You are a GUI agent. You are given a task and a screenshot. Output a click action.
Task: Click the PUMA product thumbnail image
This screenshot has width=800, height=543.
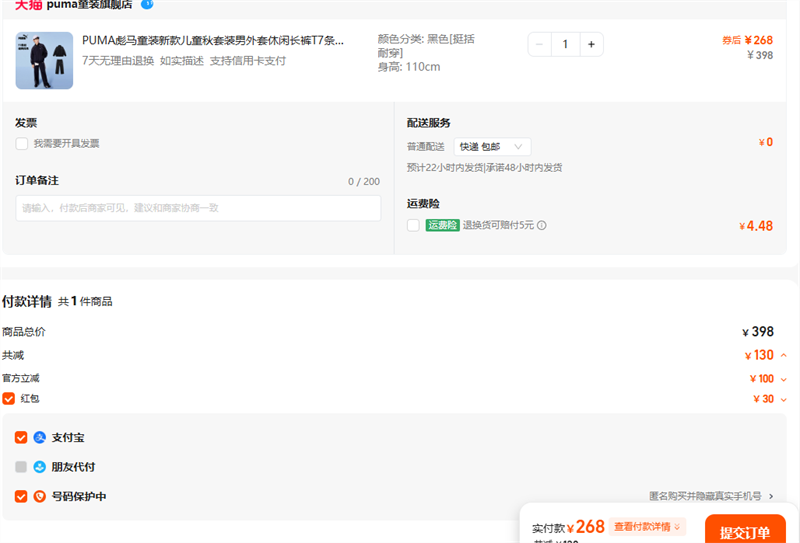click(x=44, y=60)
